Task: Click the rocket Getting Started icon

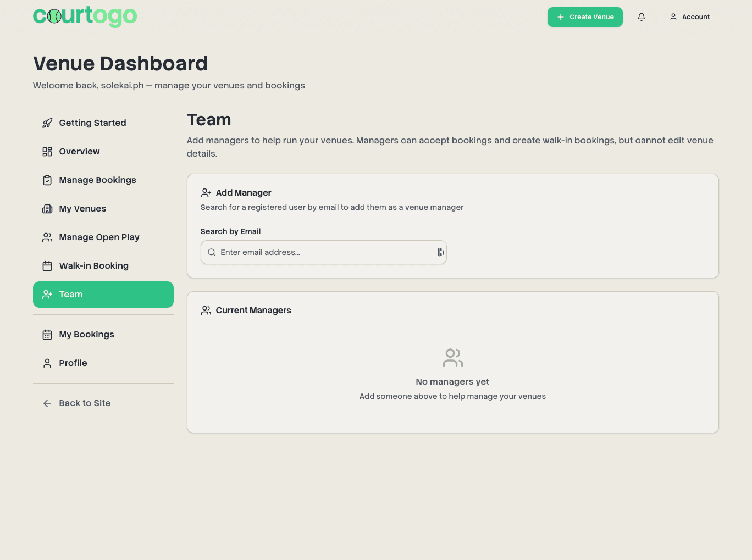Action: [x=47, y=123]
